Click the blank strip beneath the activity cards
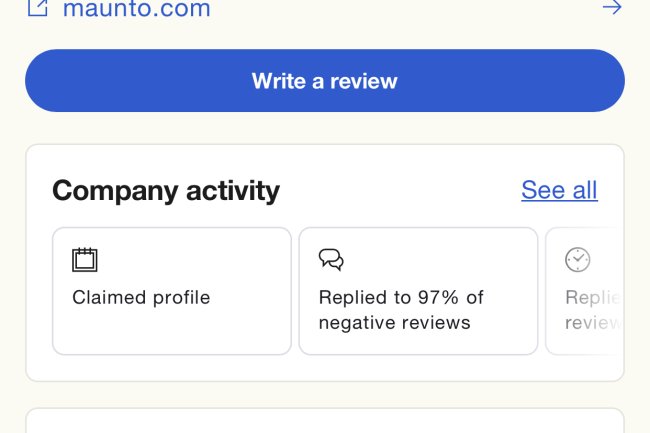 point(324,368)
